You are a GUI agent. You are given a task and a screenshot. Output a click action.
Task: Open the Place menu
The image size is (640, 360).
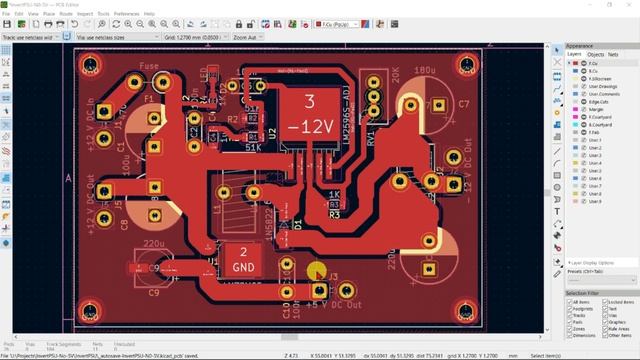point(49,14)
